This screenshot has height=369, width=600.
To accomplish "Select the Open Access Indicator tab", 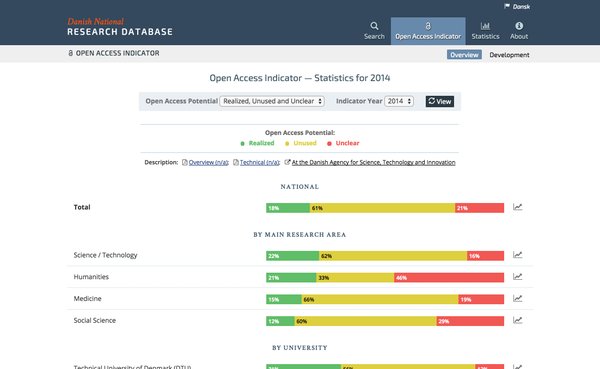I will click(x=428, y=31).
